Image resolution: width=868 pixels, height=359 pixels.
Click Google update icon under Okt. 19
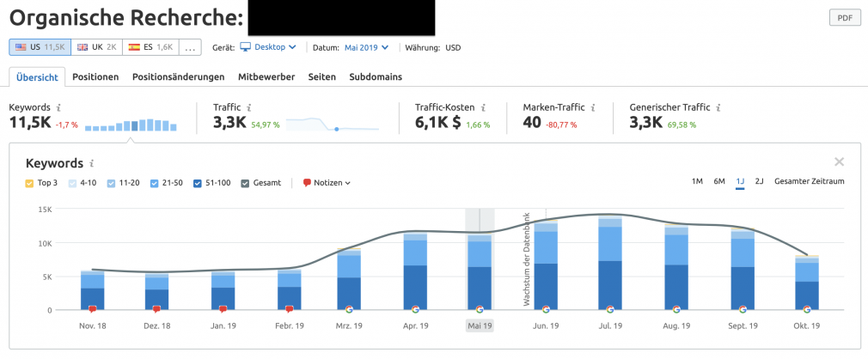(807, 309)
